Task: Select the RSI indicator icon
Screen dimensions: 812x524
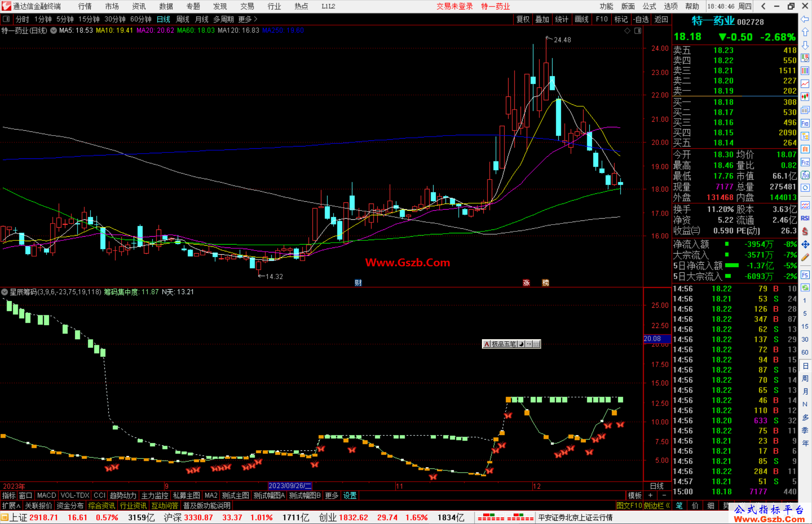Action: [x=805, y=218]
